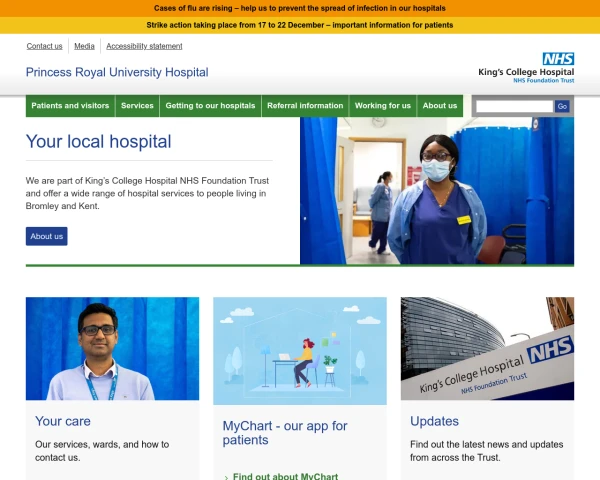Click the masked nurse hero image

click(437, 191)
